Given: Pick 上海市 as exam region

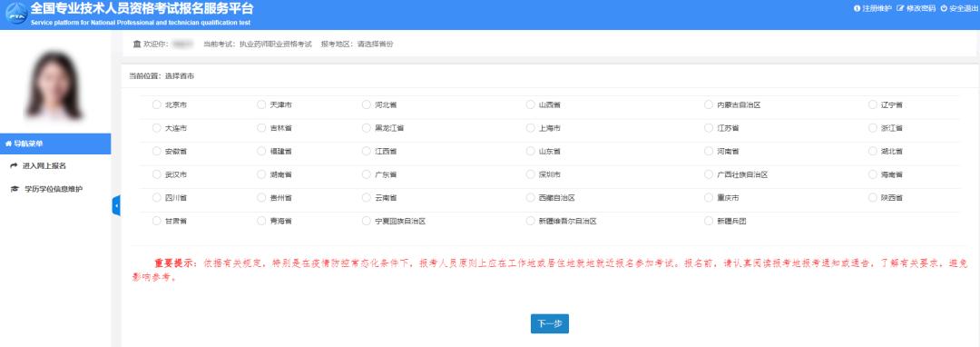Looking at the screenshot, I should [530, 127].
